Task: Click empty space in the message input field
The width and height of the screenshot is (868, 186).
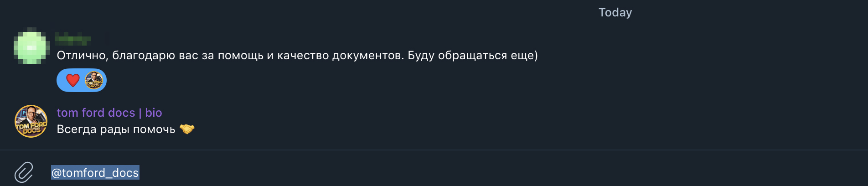Action: pyautogui.click(x=456, y=173)
